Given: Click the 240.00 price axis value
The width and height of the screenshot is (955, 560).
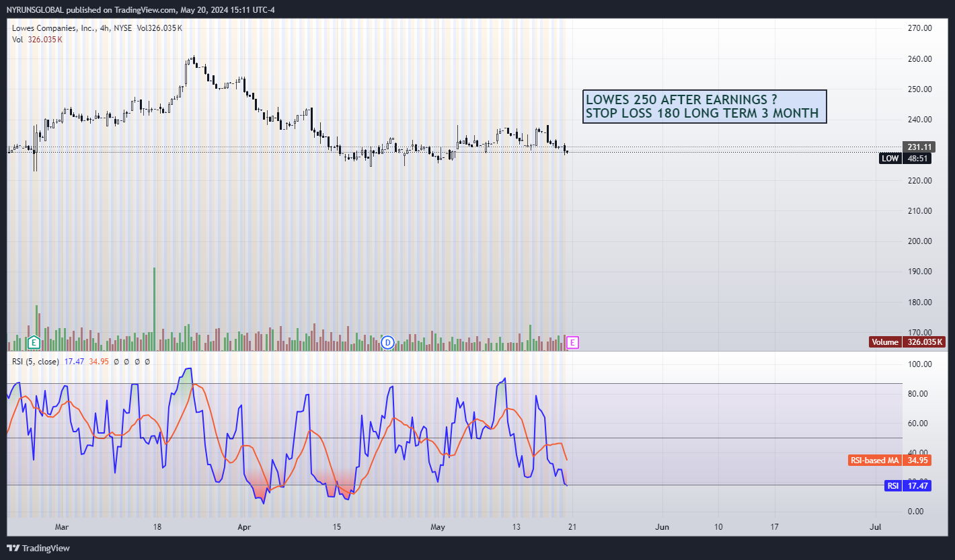Looking at the screenshot, I should tap(919, 120).
